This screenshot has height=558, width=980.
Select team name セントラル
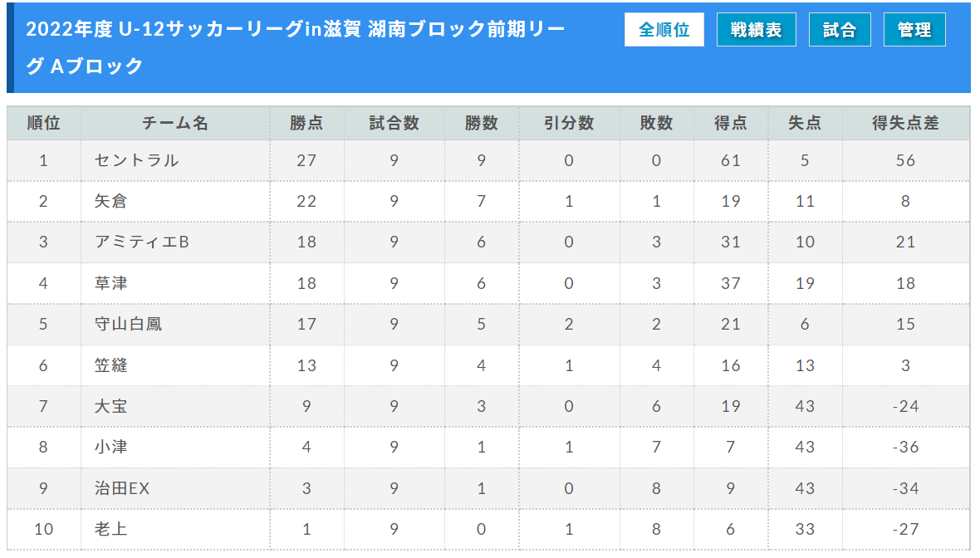[137, 160]
